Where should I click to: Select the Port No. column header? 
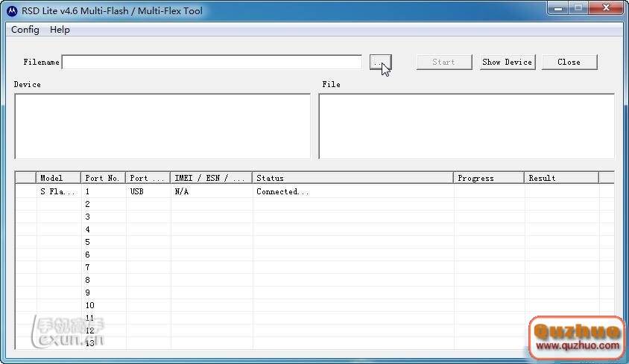pos(103,178)
